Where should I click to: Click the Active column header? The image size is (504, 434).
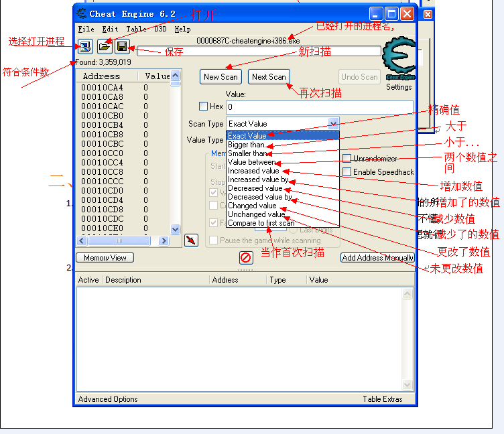point(89,280)
